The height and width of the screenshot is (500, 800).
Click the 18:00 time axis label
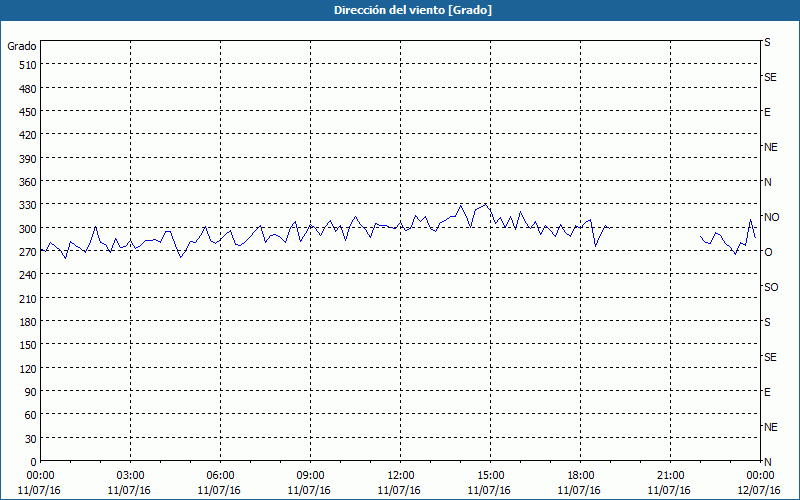pyautogui.click(x=581, y=476)
